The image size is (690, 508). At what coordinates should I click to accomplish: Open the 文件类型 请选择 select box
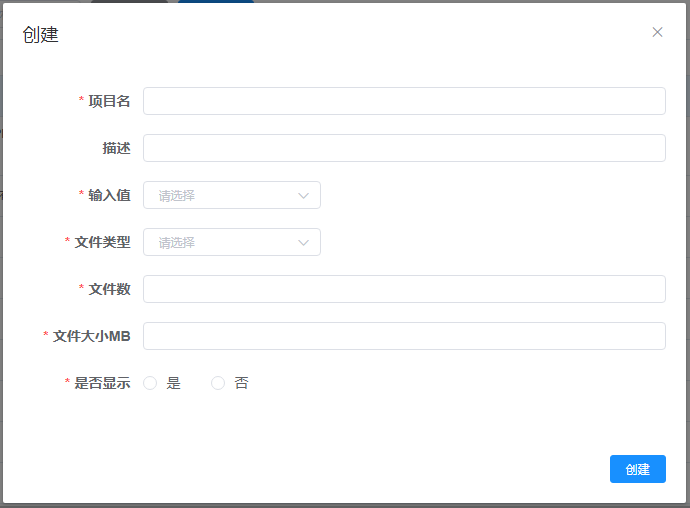coord(222,243)
